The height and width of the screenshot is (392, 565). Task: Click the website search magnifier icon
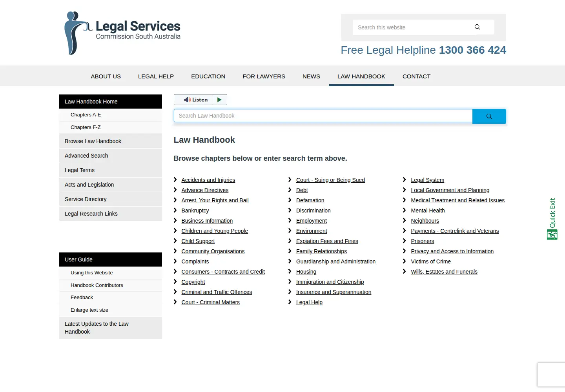(x=477, y=27)
